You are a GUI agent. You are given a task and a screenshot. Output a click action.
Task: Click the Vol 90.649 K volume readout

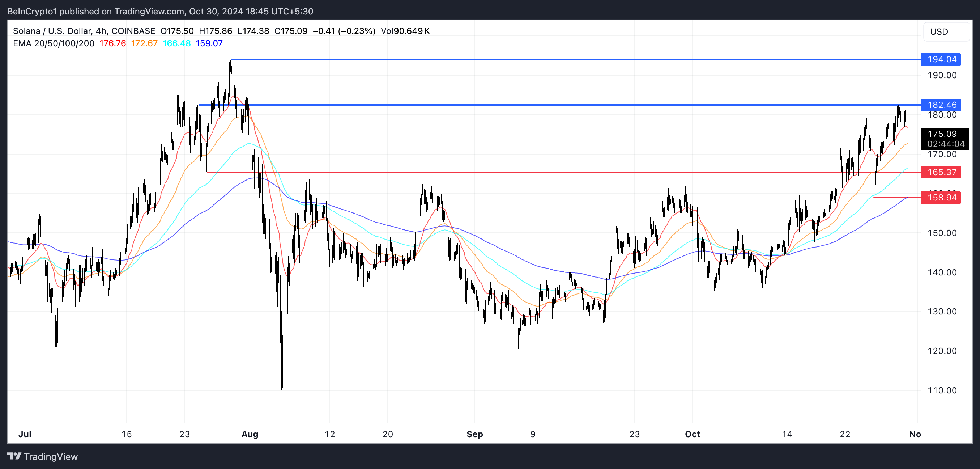coord(405,31)
